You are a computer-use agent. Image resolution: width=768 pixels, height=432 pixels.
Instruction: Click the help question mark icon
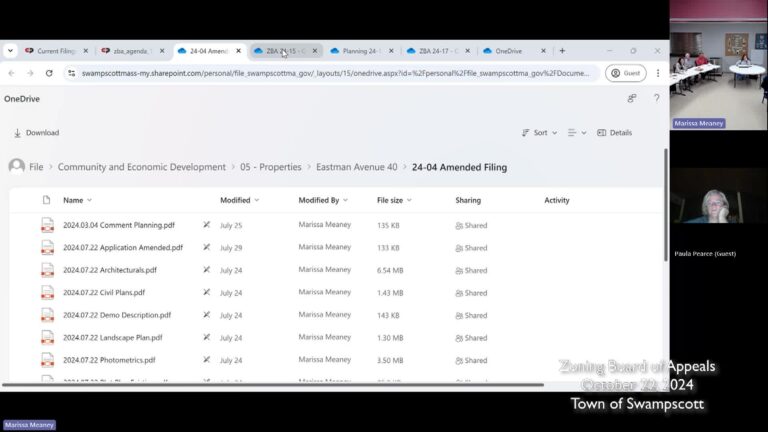(x=656, y=98)
